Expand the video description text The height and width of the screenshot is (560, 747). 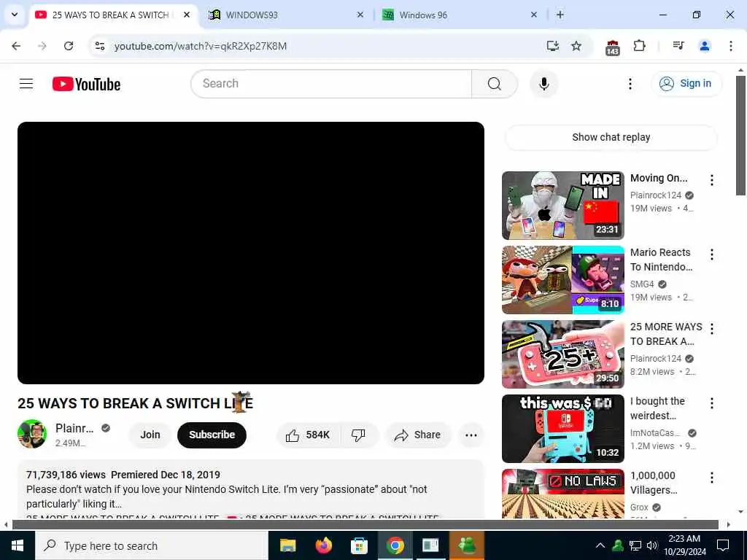click(x=251, y=489)
